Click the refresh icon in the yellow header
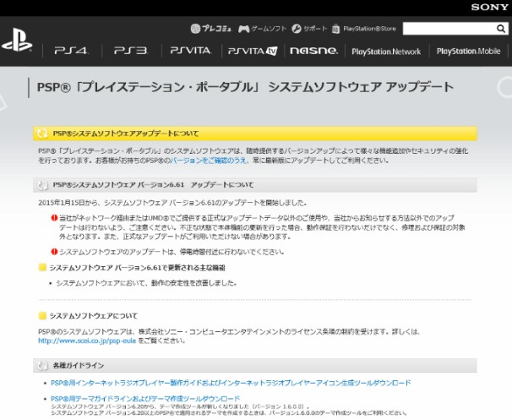512x420 pixels. click(x=42, y=134)
